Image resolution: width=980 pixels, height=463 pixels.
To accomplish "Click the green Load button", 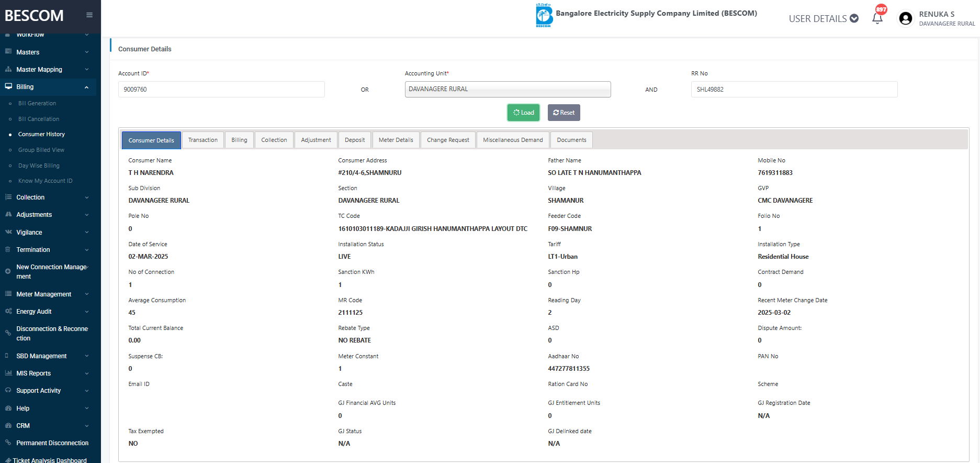I will pyautogui.click(x=523, y=113).
